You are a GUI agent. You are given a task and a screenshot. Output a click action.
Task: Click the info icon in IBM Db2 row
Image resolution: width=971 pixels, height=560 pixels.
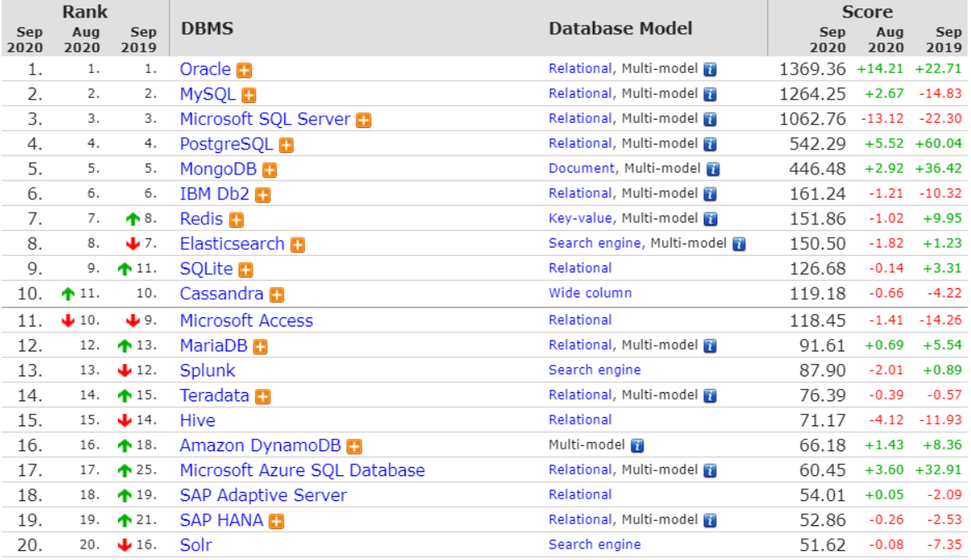point(710,194)
